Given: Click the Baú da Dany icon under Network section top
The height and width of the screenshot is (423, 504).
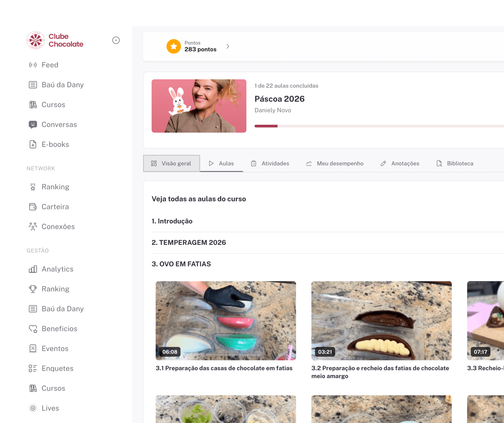Looking at the screenshot, I should click(33, 85).
